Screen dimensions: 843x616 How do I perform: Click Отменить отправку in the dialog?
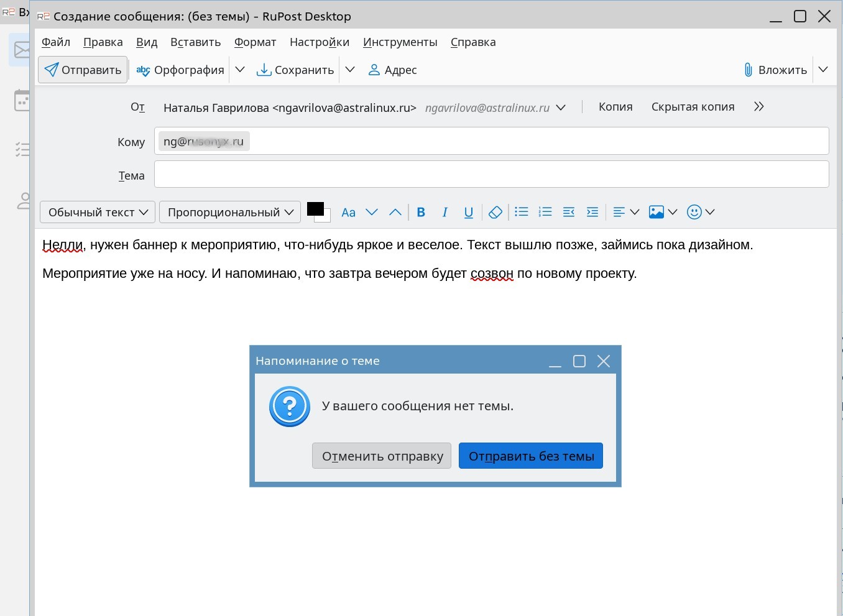(x=382, y=456)
